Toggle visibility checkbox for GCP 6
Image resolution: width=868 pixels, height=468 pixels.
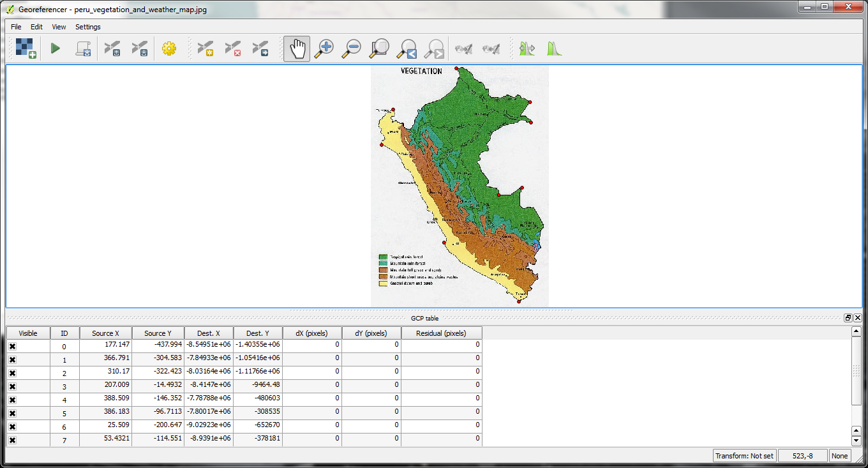pos(12,426)
